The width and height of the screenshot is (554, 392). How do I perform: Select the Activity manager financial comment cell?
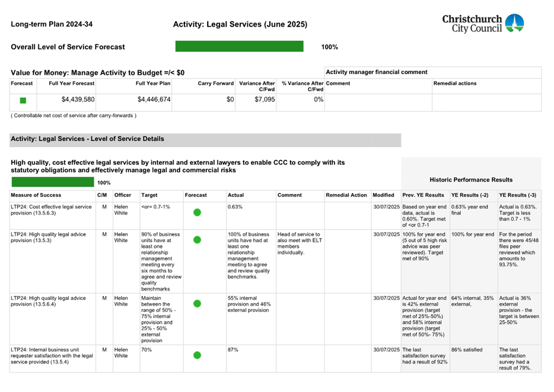coord(432,72)
